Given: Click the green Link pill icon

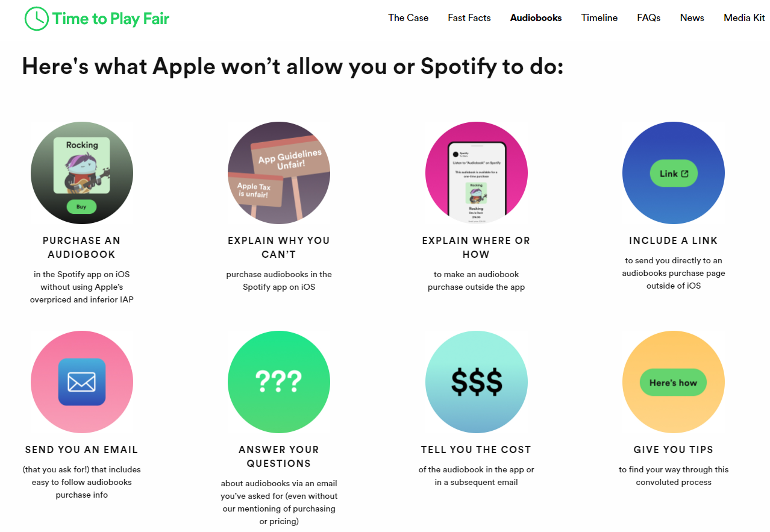Looking at the screenshot, I should (673, 174).
